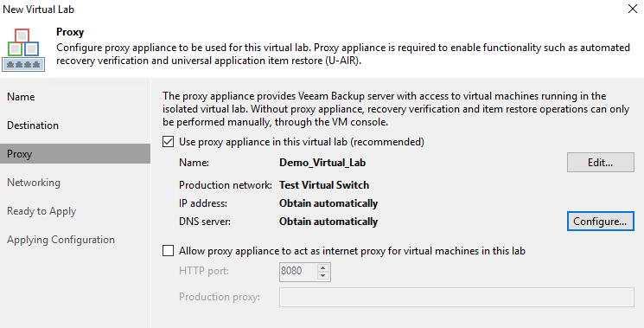Screen dimensions: 644x328
Task: Select the Proxy wizard step
Action: point(75,154)
